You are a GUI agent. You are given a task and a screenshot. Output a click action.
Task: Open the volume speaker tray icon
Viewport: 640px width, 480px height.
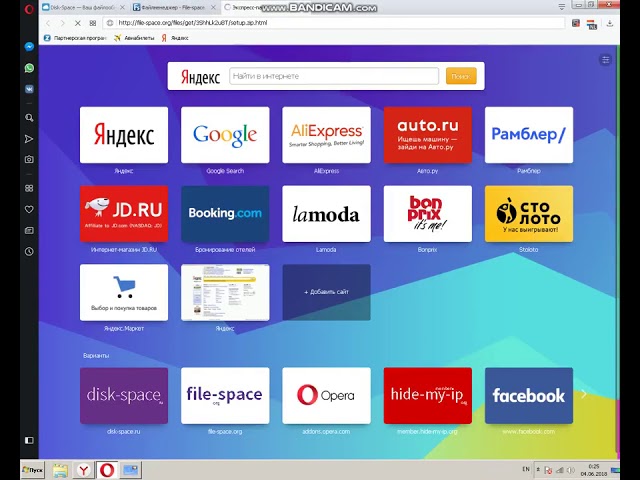[571, 470]
